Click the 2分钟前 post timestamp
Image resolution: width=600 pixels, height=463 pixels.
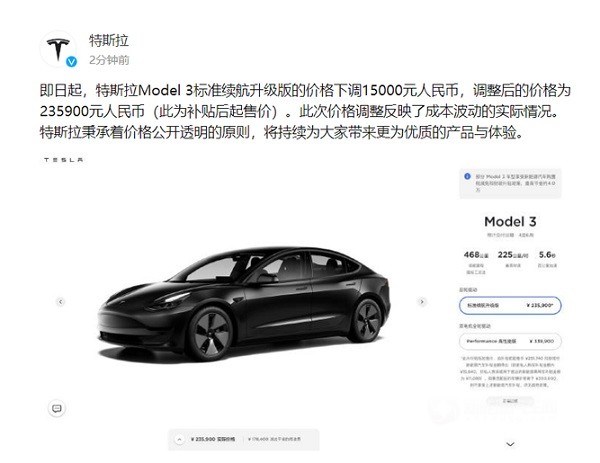109,60
